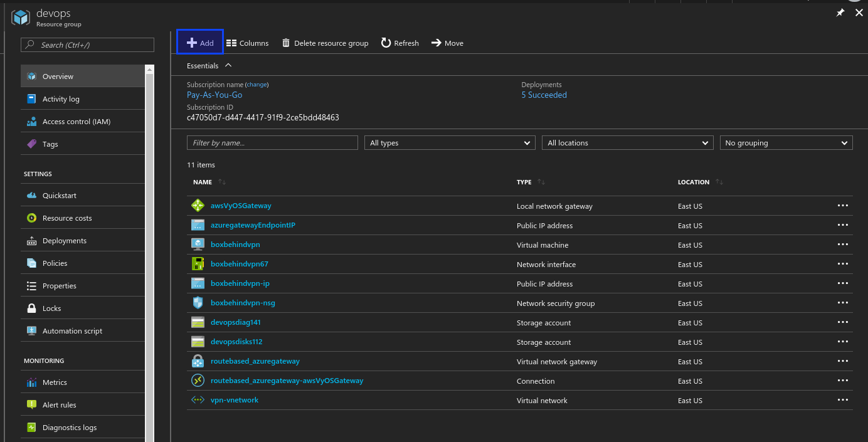
Task: Open Properties in the sidebar
Action: (x=83, y=285)
